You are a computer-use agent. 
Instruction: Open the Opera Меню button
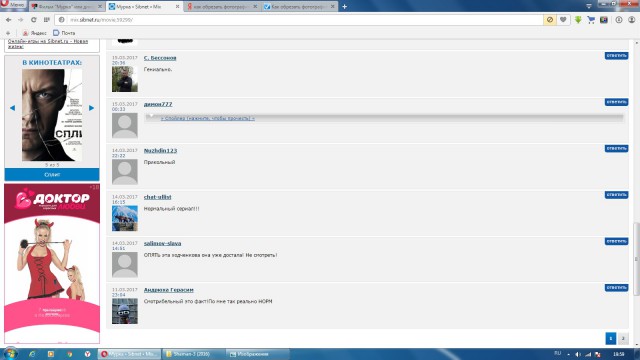pyautogui.click(x=13, y=4)
